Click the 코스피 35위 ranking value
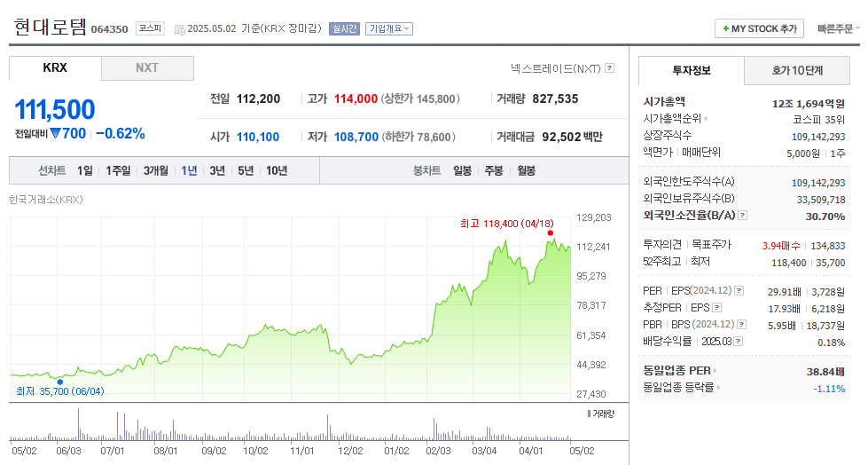 click(x=818, y=120)
